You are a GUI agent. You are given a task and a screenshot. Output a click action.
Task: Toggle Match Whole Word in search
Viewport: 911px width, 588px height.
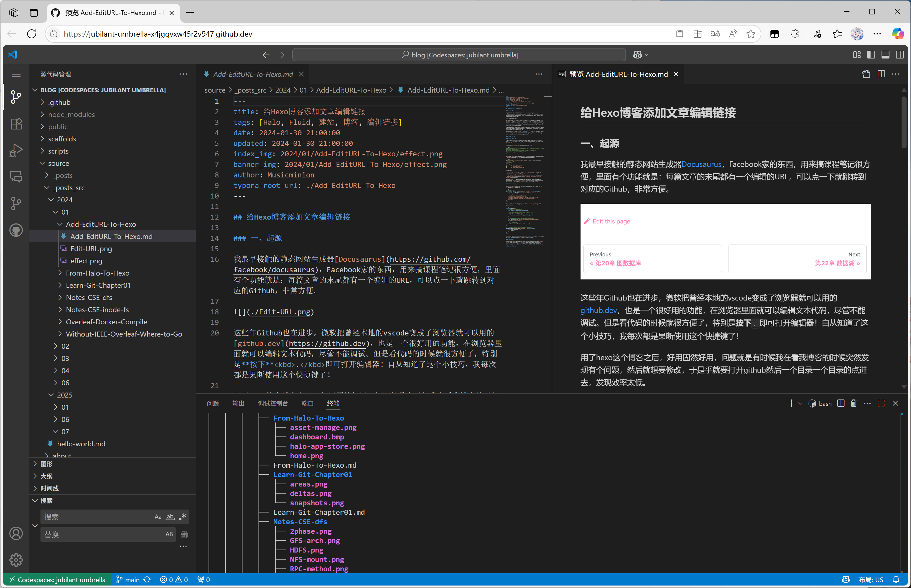click(170, 516)
